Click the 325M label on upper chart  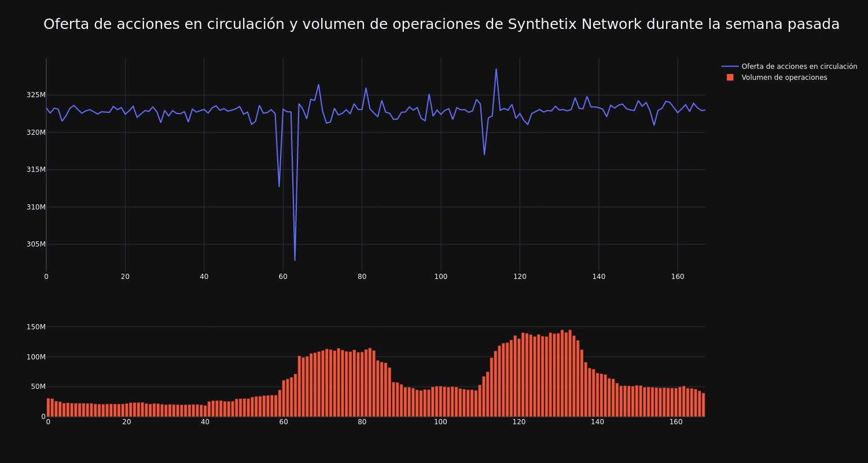pyautogui.click(x=36, y=95)
